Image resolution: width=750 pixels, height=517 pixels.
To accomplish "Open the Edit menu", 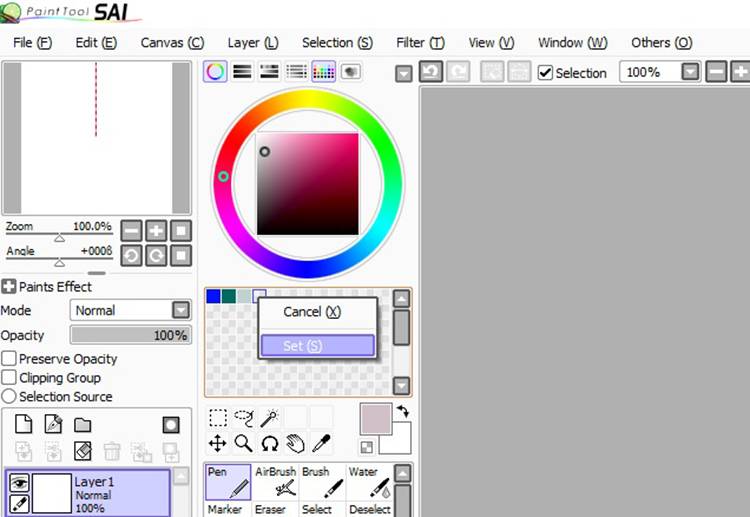I will (96, 43).
